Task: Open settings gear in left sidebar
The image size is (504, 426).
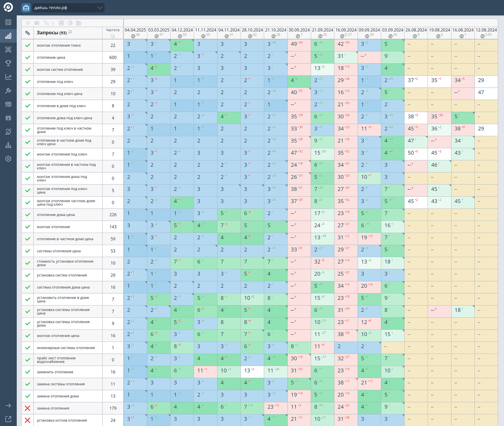Action: (x=8, y=159)
